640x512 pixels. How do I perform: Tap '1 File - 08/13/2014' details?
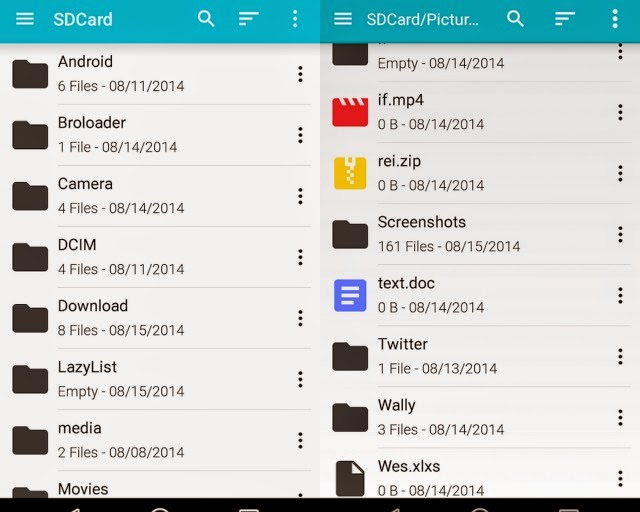tap(438, 368)
